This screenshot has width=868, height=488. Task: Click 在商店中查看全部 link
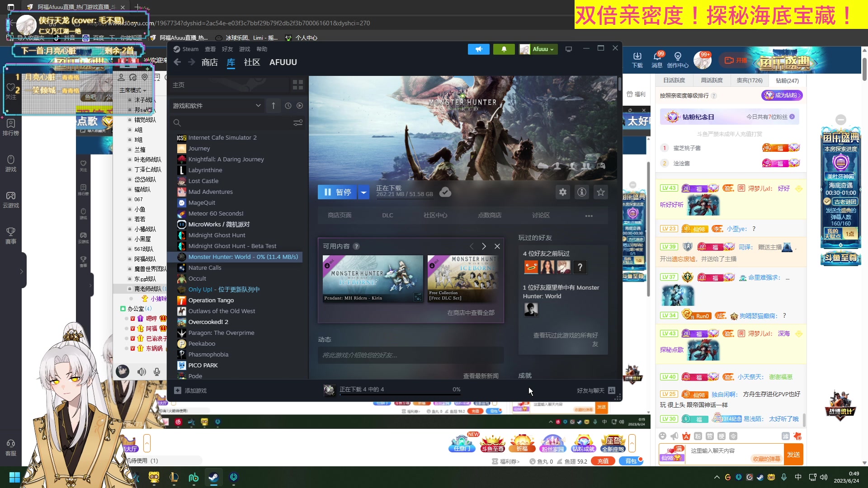(471, 313)
